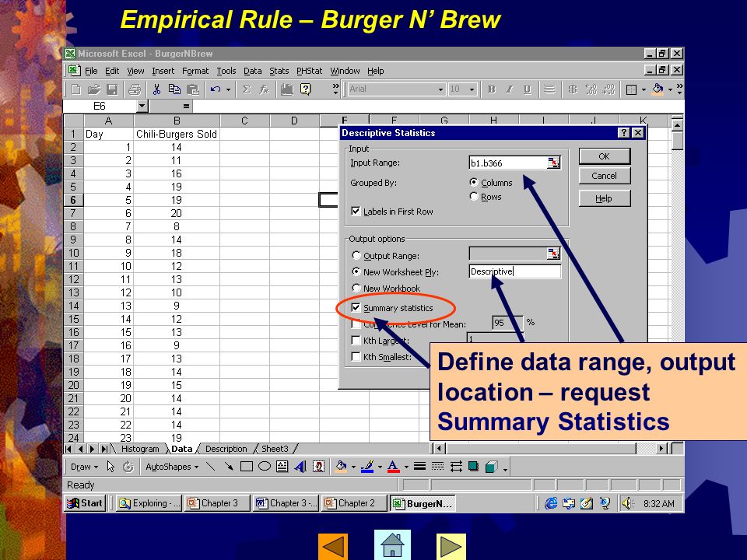Select the New Workbook radio button
Screen dimensions: 747x560
click(356, 288)
